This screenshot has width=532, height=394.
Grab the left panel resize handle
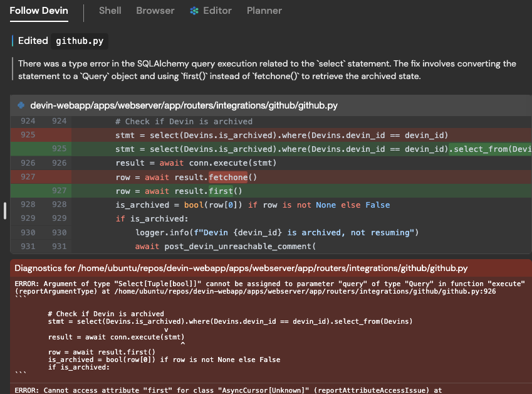click(x=5, y=211)
